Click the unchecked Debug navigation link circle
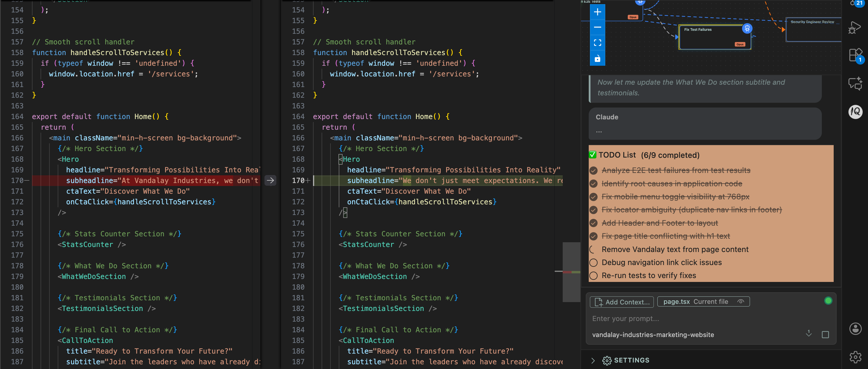This screenshot has height=369, width=868. (593, 262)
